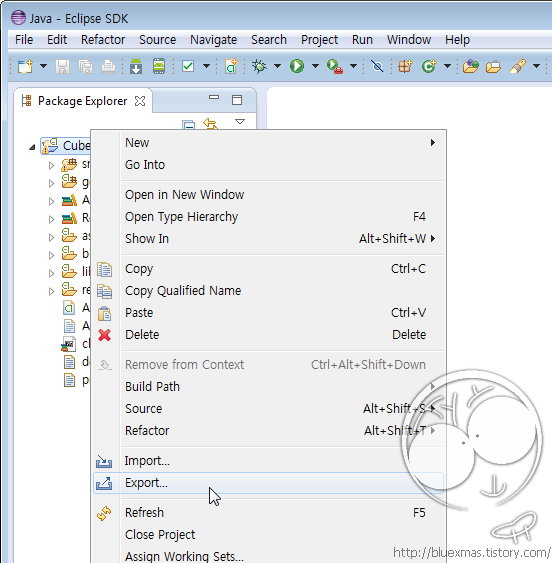Image resolution: width=552 pixels, height=563 pixels.
Task: Open the Refactor menu in menu bar
Action: (103, 39)
